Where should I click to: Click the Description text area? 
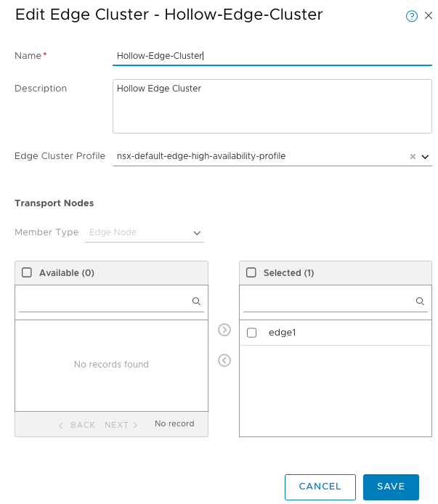272,106
